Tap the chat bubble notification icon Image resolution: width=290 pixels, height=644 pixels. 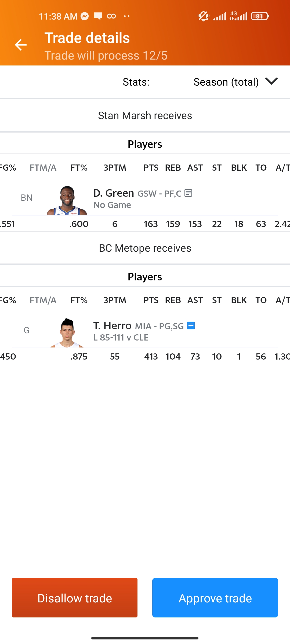[x=98, y=16]
